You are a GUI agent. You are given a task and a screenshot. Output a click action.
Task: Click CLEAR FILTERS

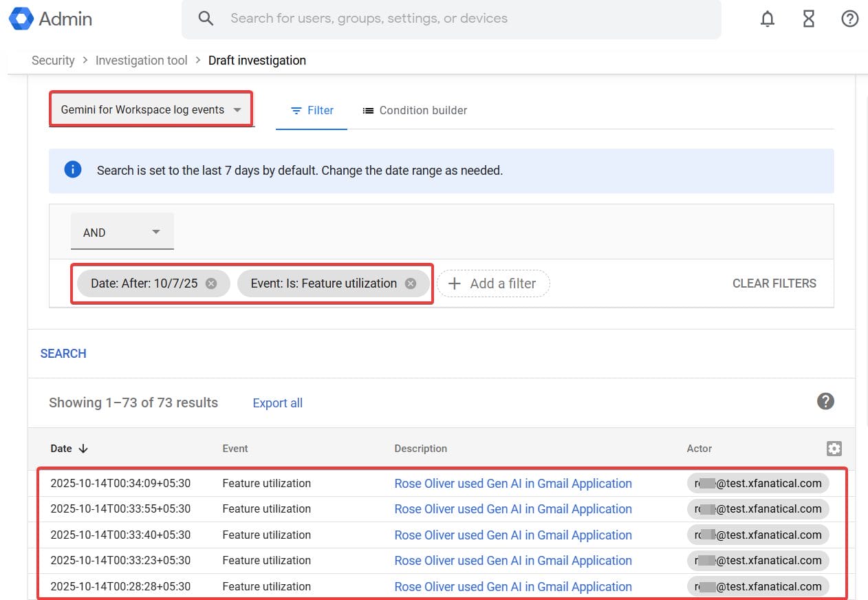[x=774, y=283]
